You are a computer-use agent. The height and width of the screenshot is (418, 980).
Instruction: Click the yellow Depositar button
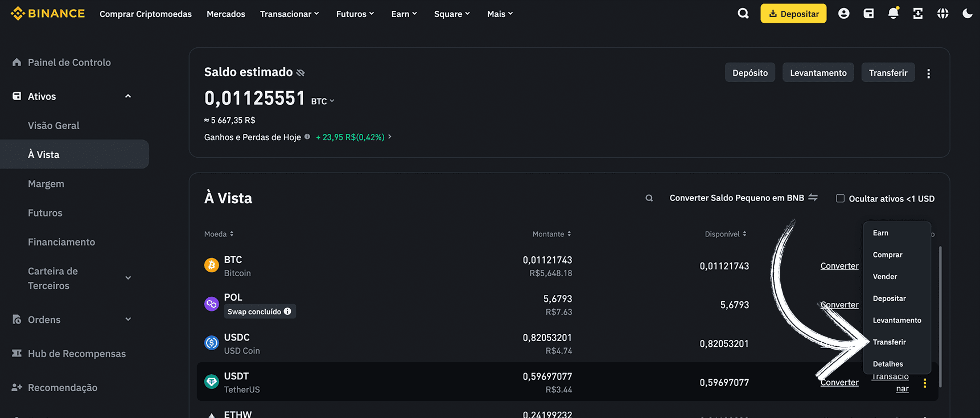pyautogui.click(x=793, y=14)
